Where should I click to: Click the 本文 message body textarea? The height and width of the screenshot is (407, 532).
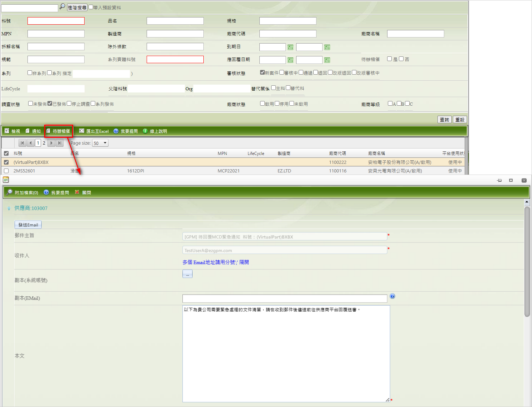pyautogui.click(x=286, y=354)
